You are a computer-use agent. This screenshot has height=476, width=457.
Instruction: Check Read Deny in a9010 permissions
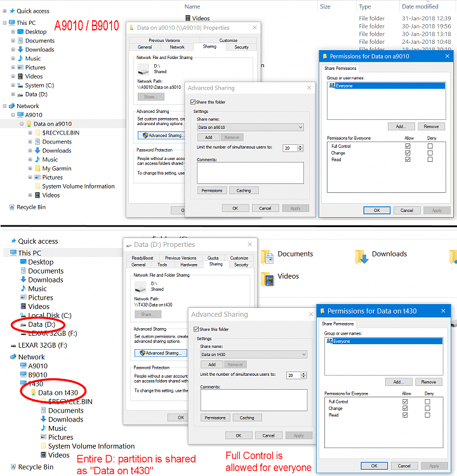click(x=430, y=159)
